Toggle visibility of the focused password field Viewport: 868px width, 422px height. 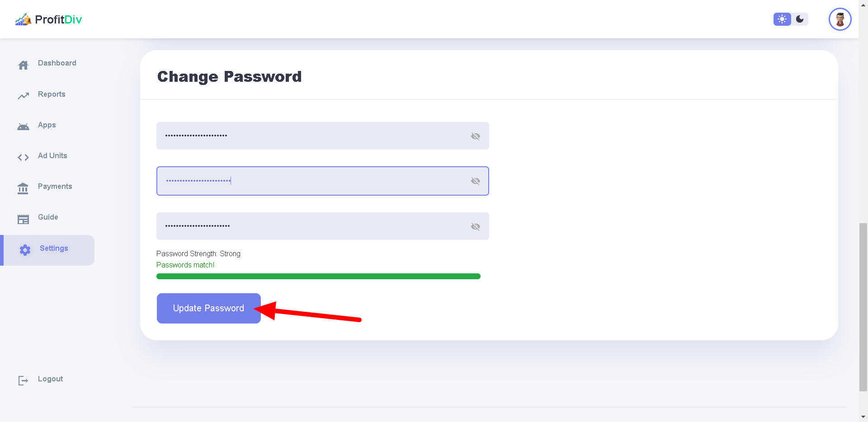pos(475,181)
